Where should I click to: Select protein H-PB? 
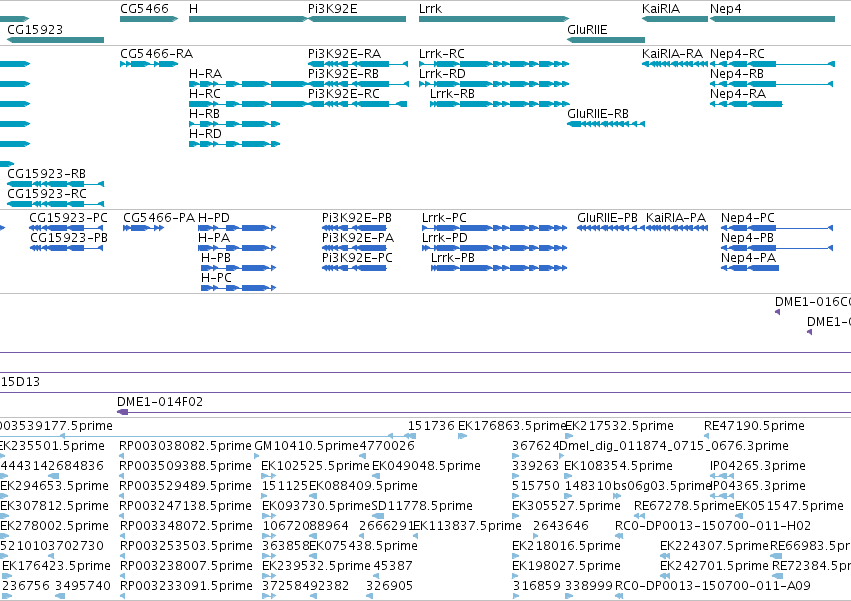coord(238,268)
